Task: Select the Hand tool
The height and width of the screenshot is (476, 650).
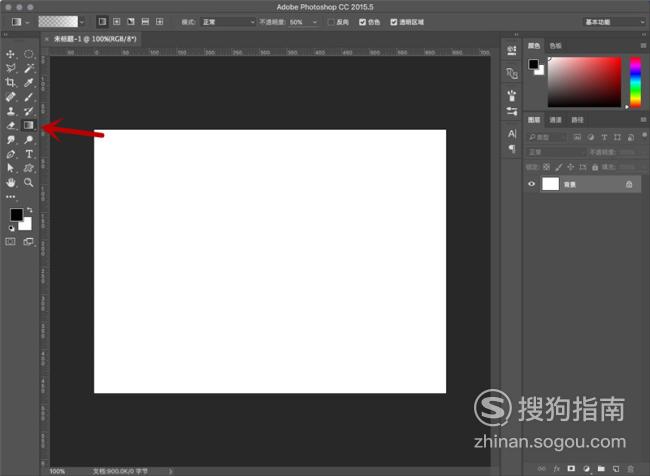Action: coord(10,182)
